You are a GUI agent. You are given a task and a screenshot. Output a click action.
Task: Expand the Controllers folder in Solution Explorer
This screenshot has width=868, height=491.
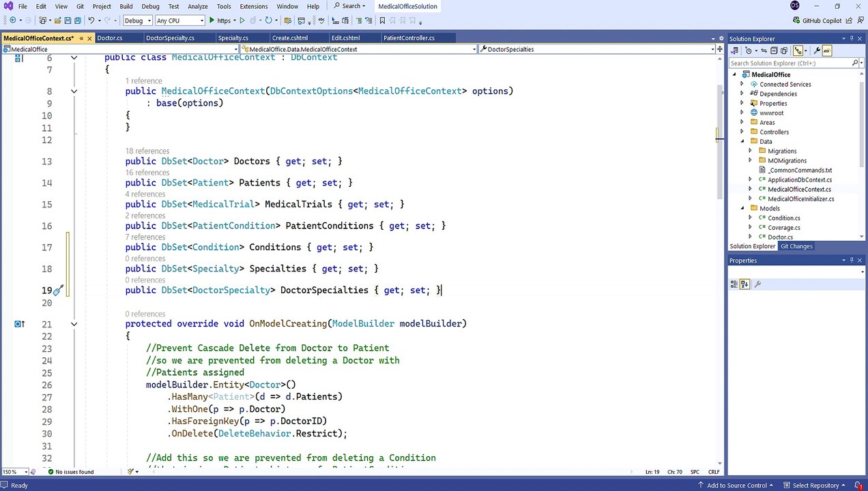pyautogui.click(x=742, y=132)
